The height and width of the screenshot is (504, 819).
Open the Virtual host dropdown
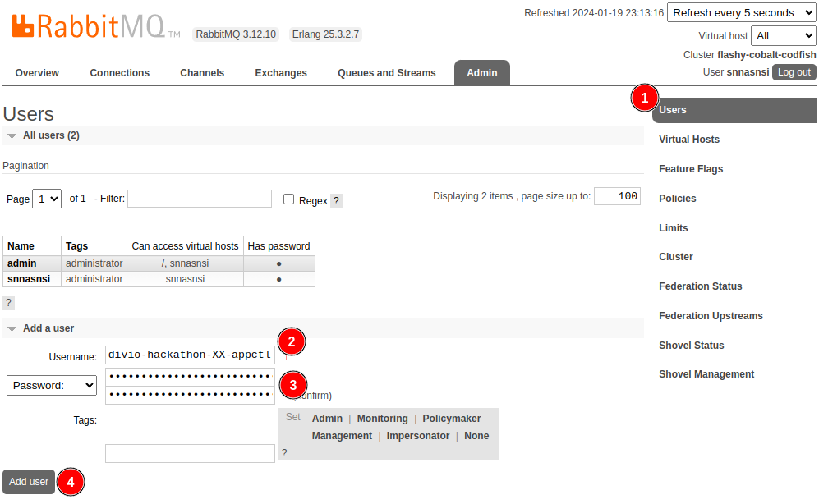click(x=783, y=35)
